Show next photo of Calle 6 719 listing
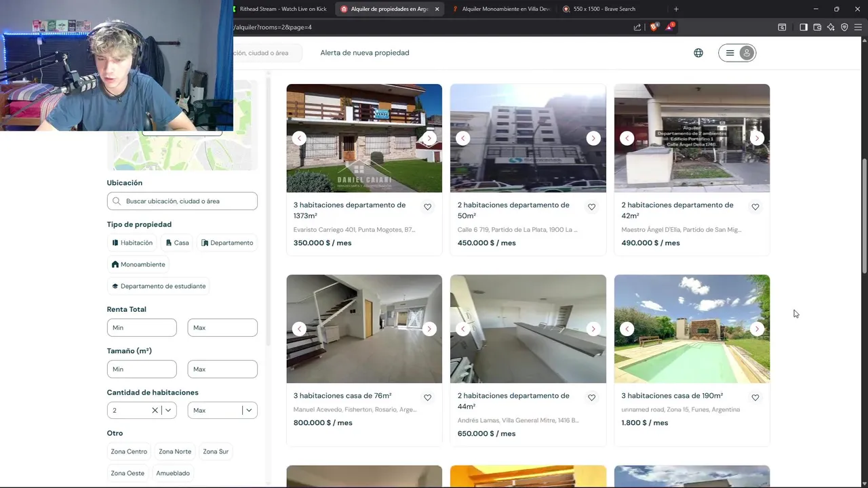This screenshot has height=488, width=868. tap(593, 138)
